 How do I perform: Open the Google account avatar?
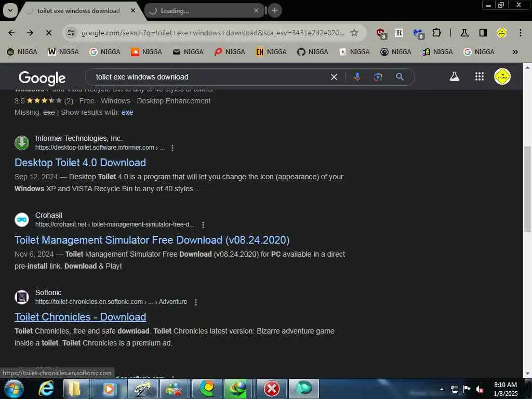(x=502, y=76)
